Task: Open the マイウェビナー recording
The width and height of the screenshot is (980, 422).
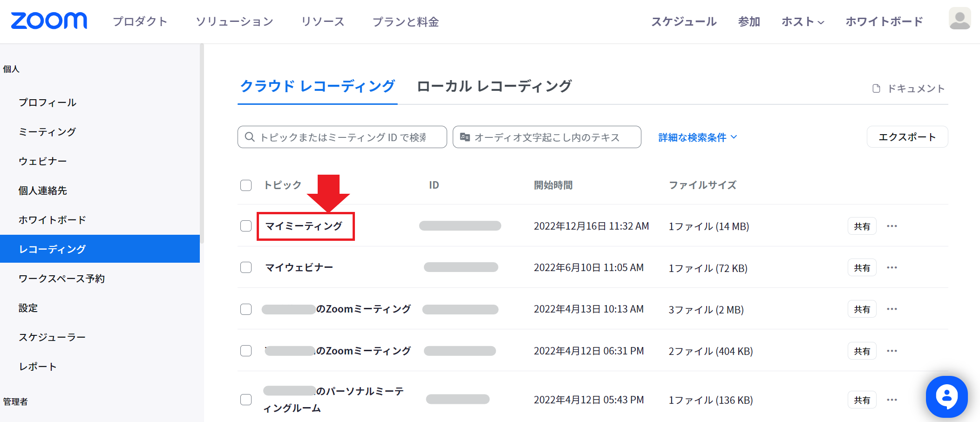Action: [299, 267]
